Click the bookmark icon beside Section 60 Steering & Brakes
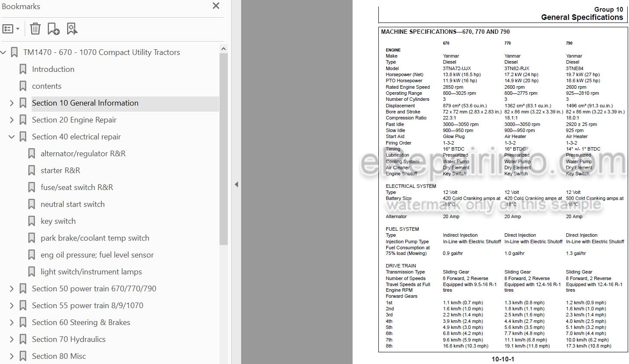This screenshot has width=629, height=364. pyautogui.click(x=23, y=322)
